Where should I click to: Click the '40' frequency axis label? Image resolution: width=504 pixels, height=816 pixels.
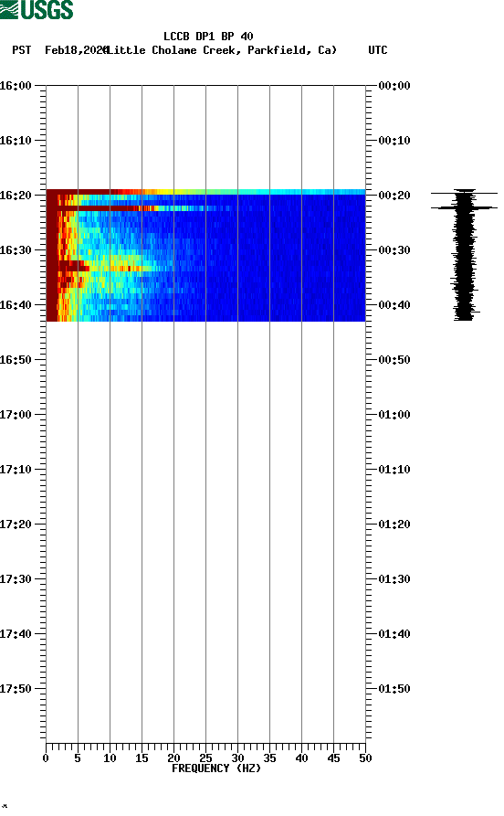pos(301,758)
